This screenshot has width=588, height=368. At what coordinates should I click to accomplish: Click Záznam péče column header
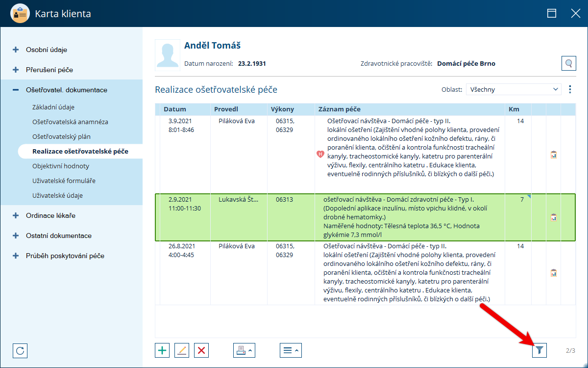(x=410, y=109)
